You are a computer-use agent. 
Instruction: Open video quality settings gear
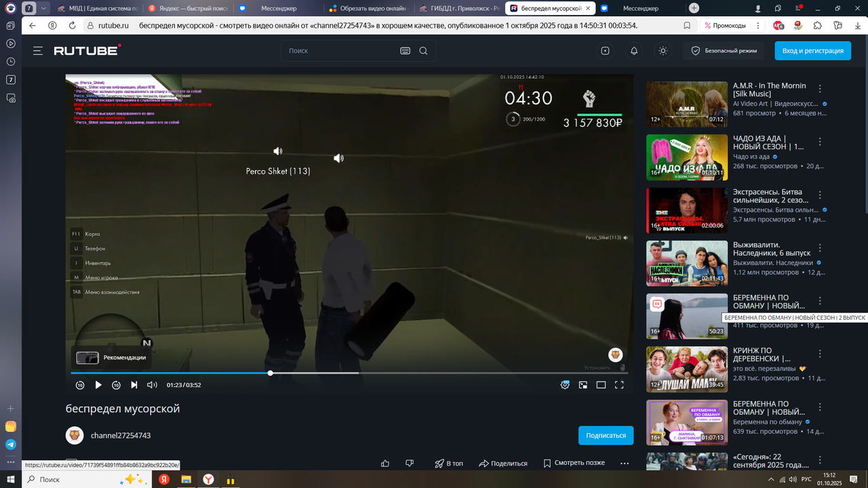[565, 385]
